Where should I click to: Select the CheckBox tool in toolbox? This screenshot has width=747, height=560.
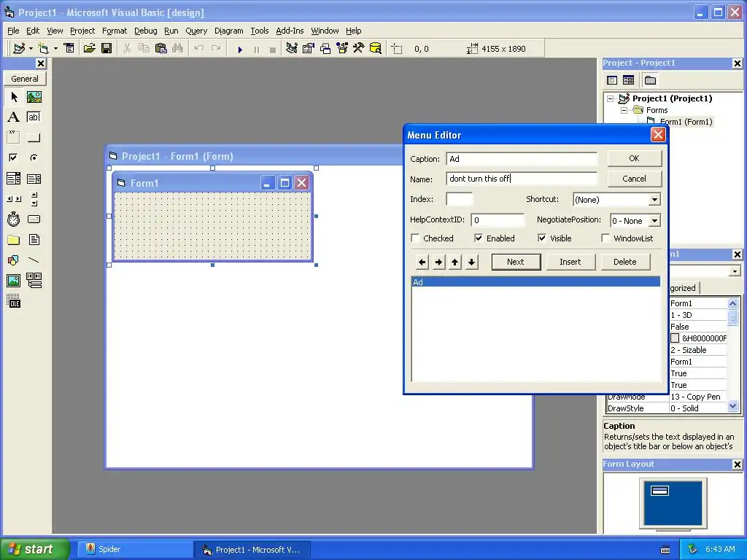(x=14, y=157)
